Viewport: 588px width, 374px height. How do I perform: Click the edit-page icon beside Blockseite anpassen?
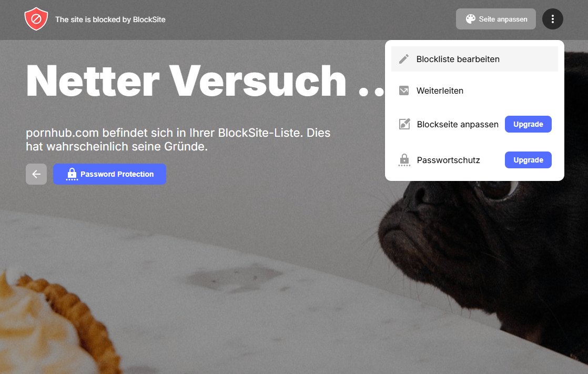pos(404,124)
